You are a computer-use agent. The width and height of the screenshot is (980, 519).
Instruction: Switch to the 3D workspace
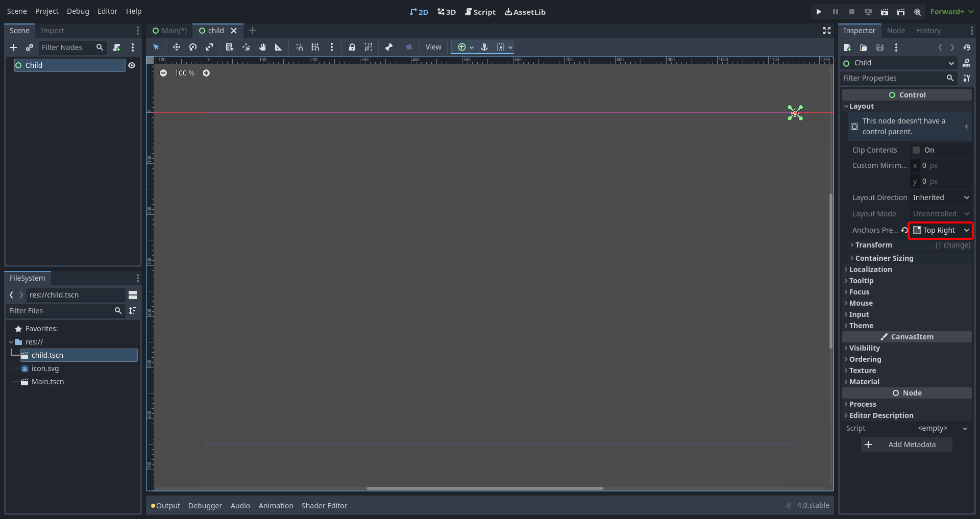coord(447,12)
